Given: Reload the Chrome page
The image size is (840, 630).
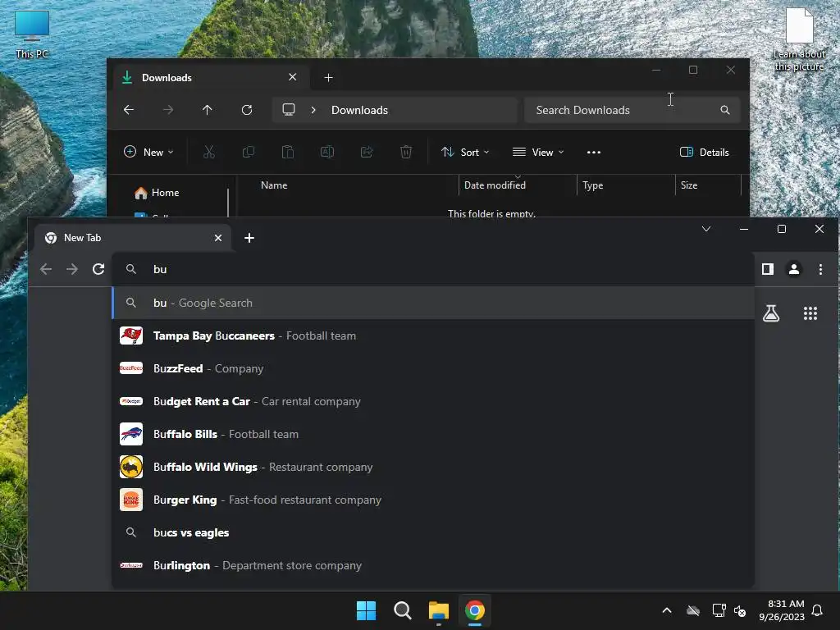Looking at the screenshot, I should 98,269.
